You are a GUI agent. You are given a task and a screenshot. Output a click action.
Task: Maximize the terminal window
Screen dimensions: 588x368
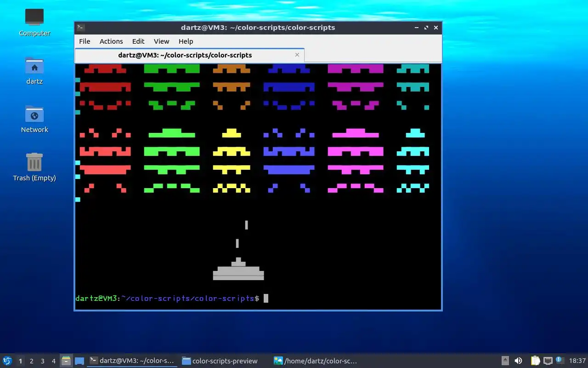click(x=426, y=28)
